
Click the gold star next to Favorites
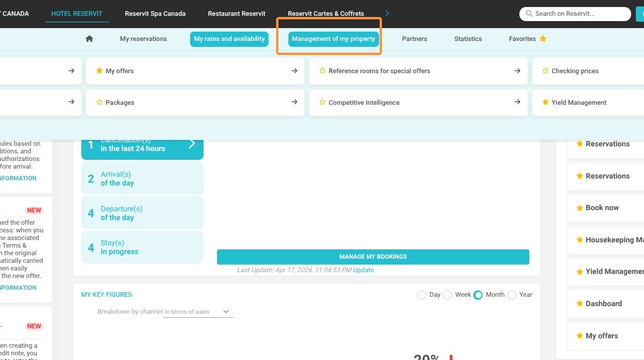pyautogui.click(x=543, y=39)
